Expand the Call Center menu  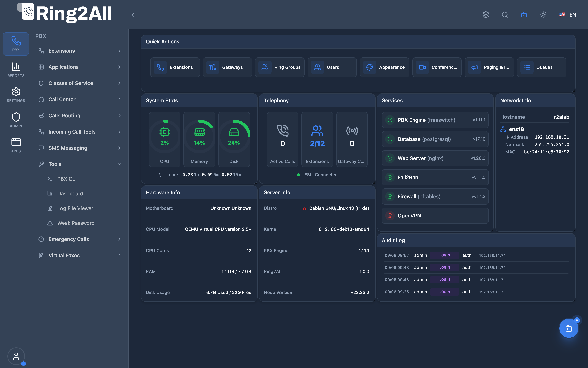coord(80,99)
